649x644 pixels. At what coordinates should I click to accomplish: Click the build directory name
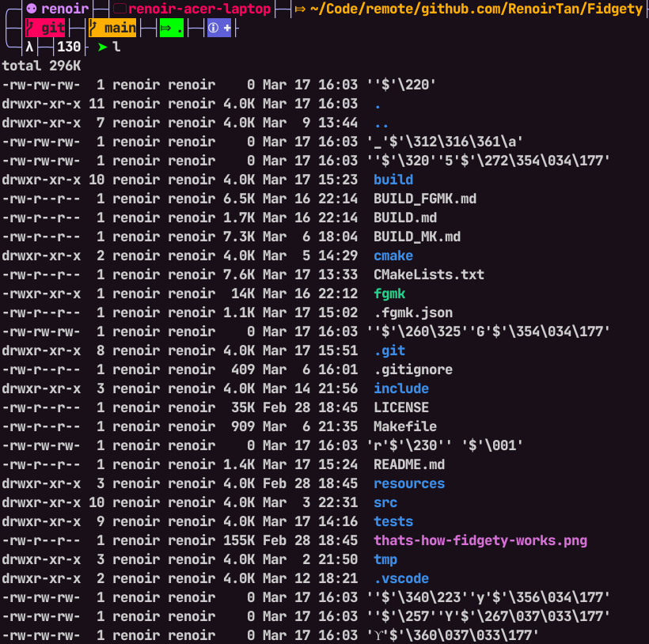coord(393,180)
